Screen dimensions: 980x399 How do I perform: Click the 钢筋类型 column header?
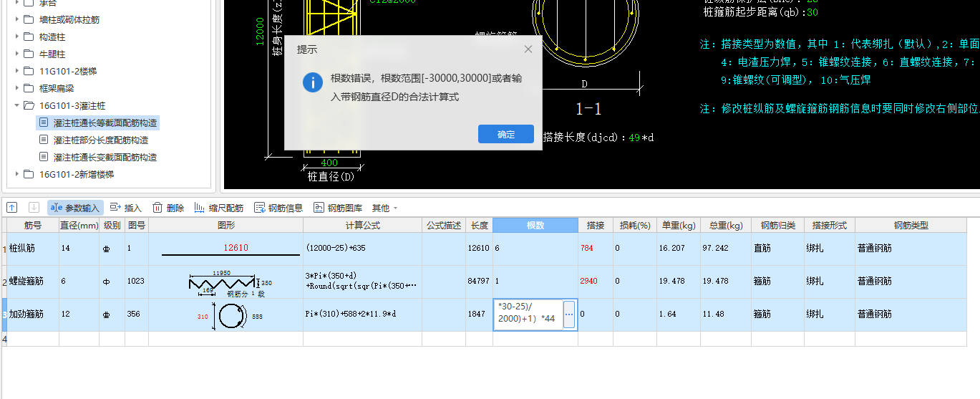click(911, 226)
